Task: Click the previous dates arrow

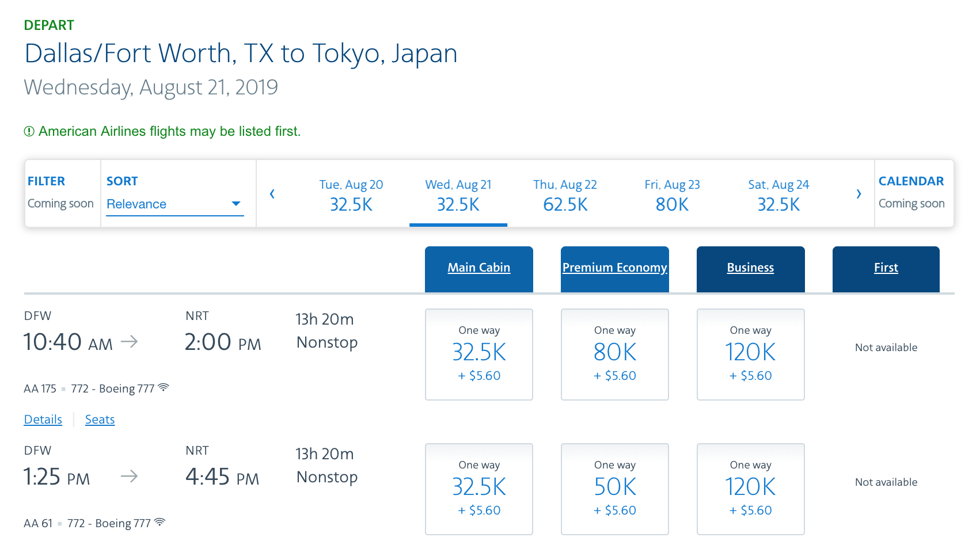Action: [x=272, y=194]
